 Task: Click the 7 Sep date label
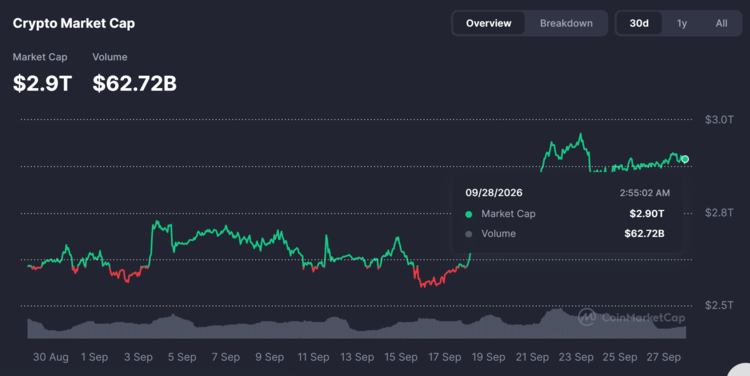(x=226, y=357)
